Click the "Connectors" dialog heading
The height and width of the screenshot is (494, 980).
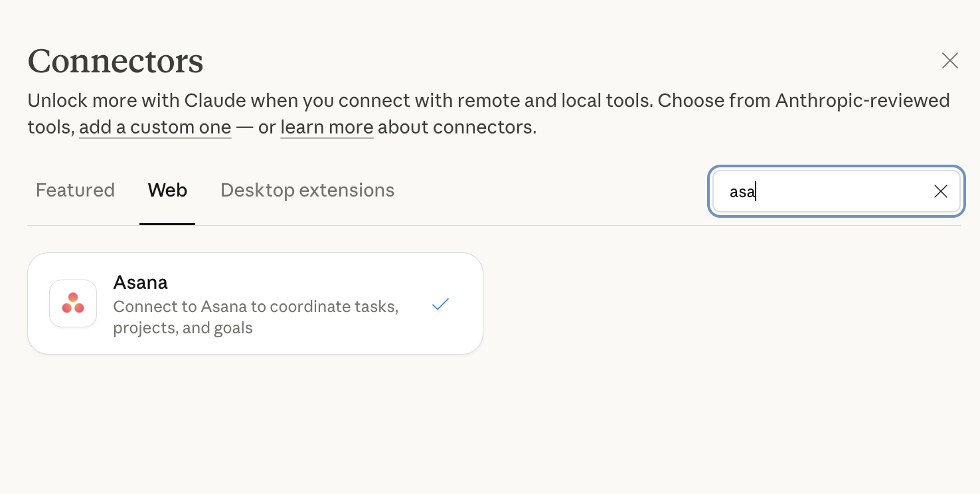point(116,61)
